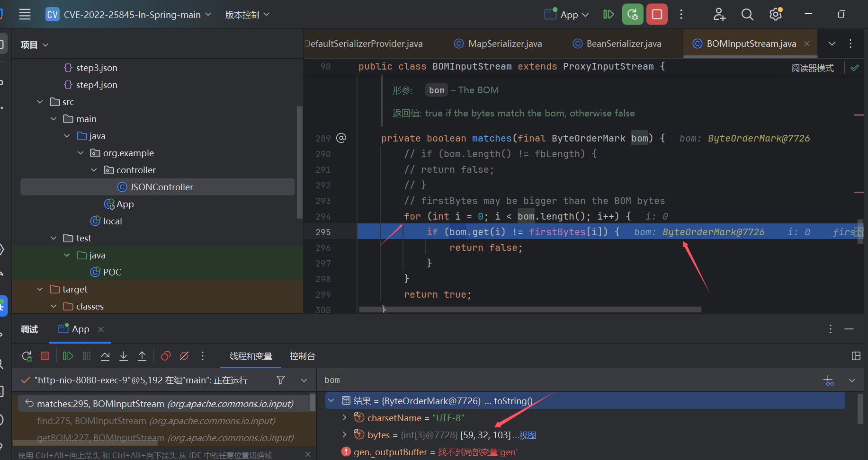The image size is (868, 460).
Task: Click the Step Into icon
Action: pos(124,356)
